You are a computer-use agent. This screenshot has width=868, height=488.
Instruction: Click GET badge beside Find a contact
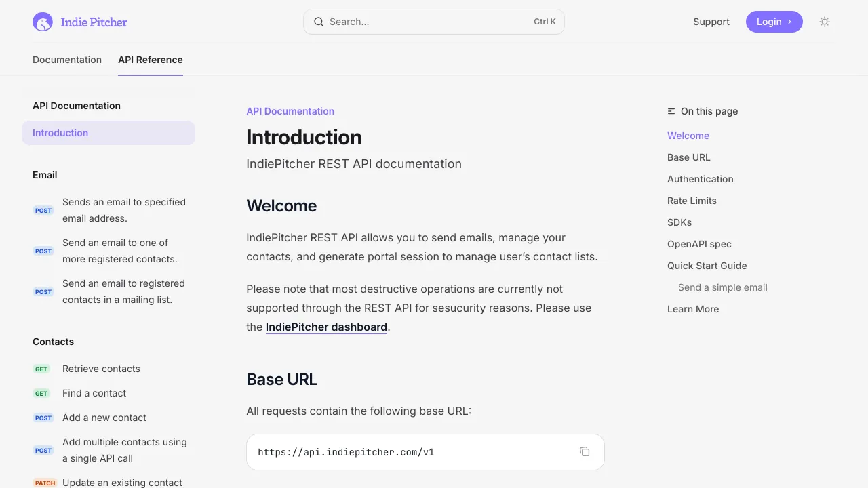[x=41, y=393]
